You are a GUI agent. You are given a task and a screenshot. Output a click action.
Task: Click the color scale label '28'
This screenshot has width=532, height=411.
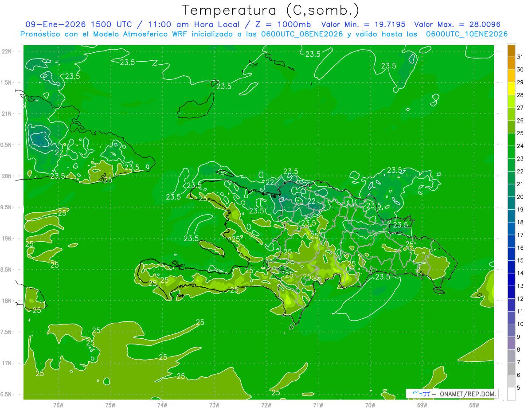tap(520, 95)
